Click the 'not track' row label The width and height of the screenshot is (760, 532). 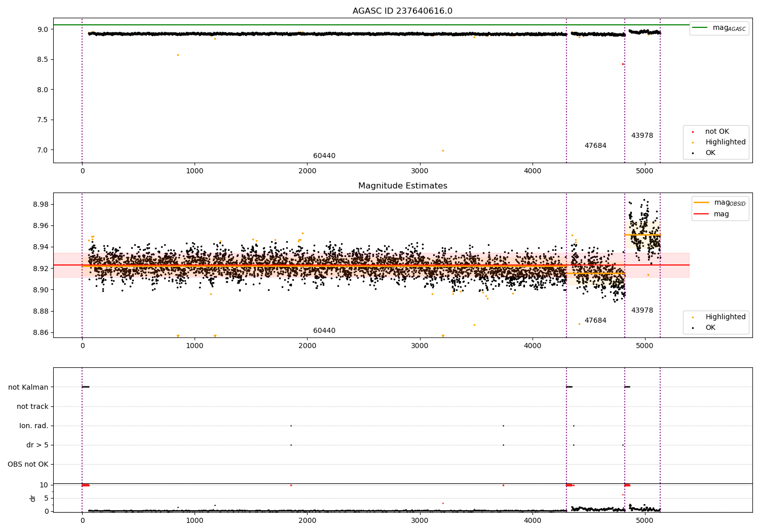tap(32, 407)
